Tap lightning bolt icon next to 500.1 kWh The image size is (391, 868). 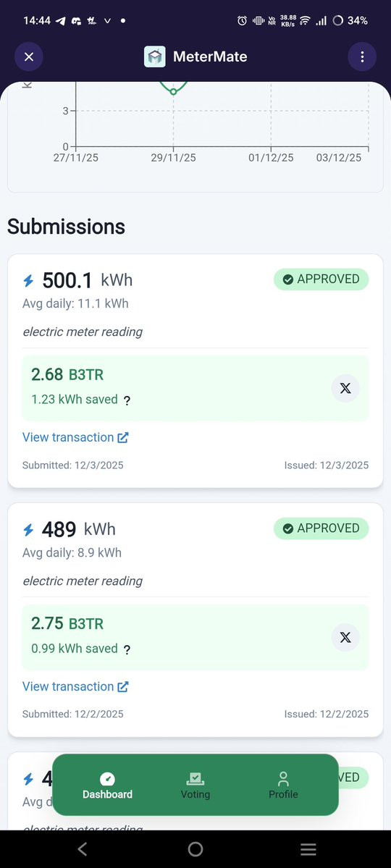pos(28,281)
